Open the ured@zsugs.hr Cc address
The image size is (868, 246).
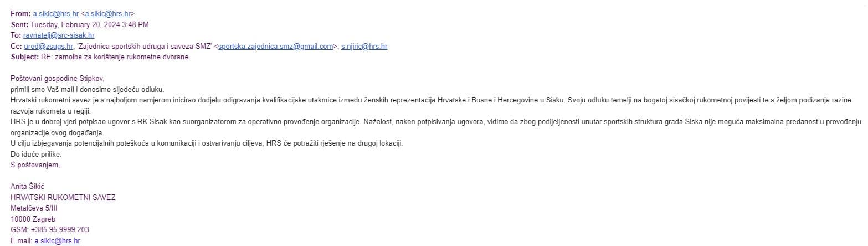(48, 47)
